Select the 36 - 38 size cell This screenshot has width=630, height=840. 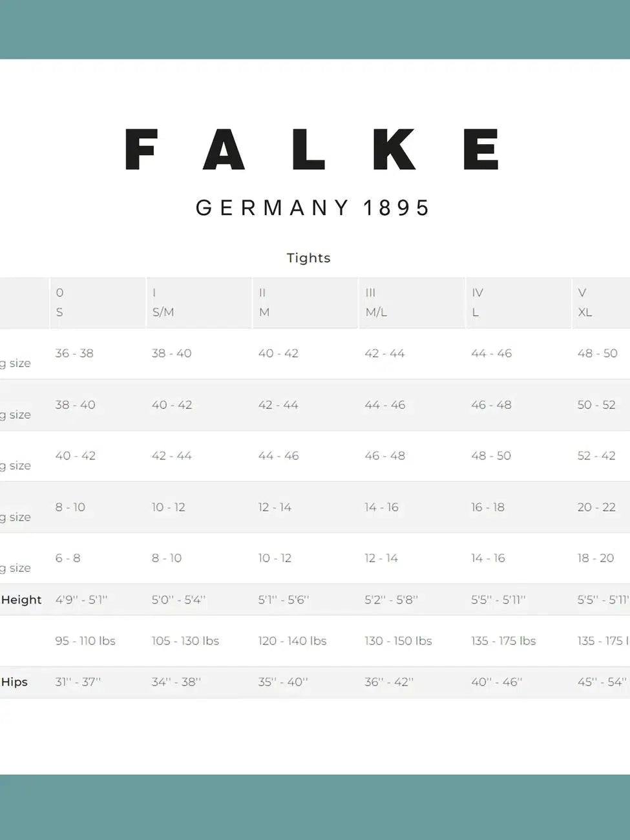click(74, 353)
